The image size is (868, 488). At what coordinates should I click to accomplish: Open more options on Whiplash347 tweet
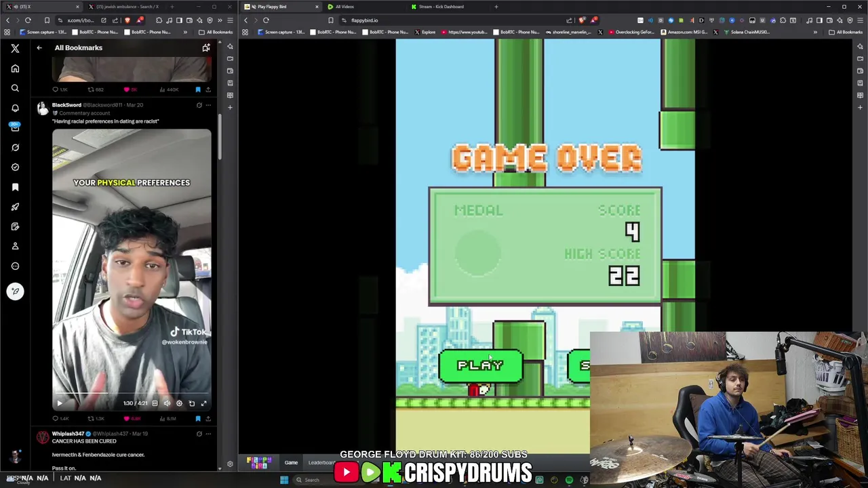click(x=208, y=434)
